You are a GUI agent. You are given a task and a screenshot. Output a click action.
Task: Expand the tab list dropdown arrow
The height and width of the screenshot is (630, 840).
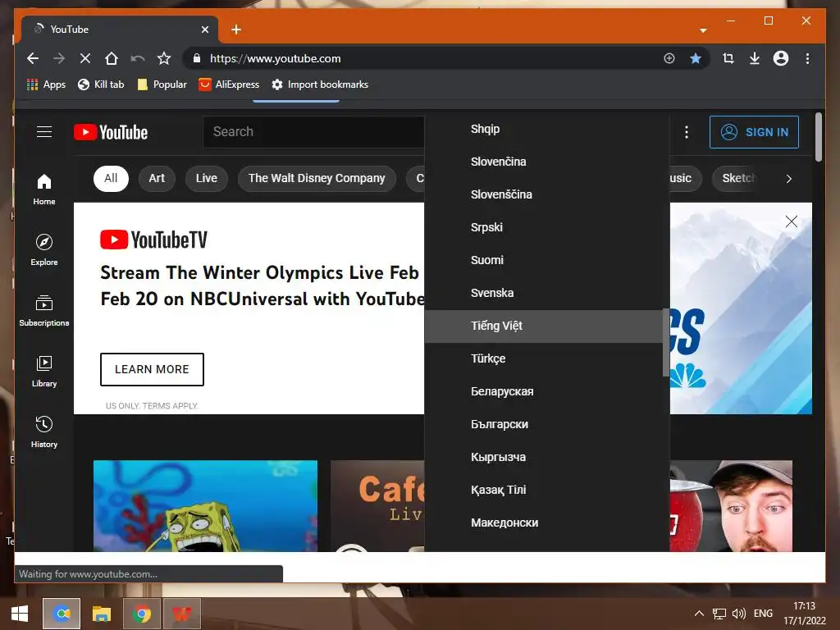[x=703, y=30]
